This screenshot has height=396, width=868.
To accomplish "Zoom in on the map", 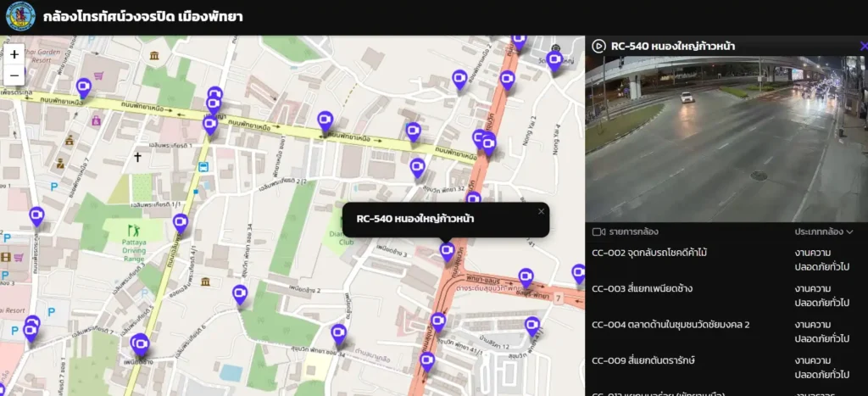I will tap(14, 54).
